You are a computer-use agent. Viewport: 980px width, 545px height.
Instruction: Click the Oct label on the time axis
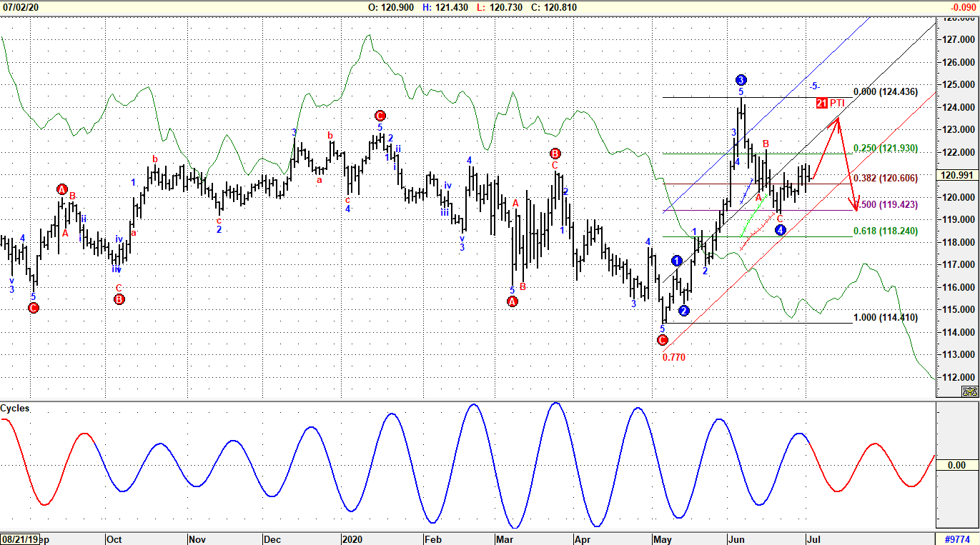(x=114, y=539)
